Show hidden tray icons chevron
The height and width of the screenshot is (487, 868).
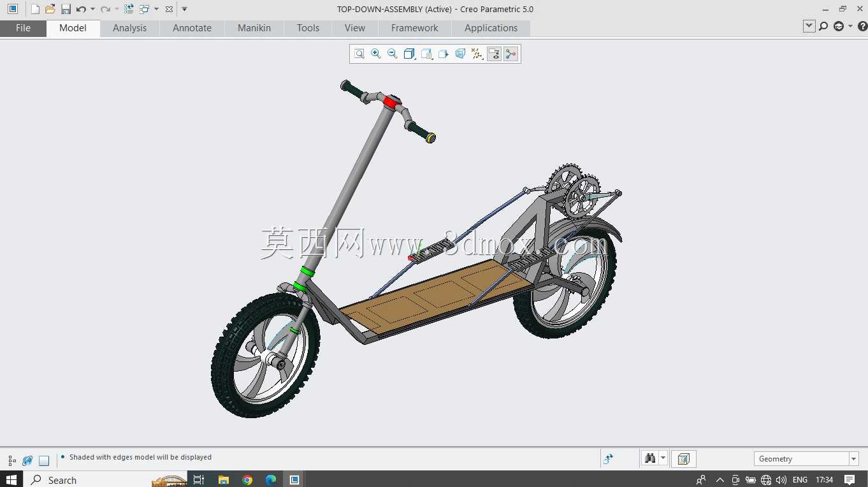[720, 479]
